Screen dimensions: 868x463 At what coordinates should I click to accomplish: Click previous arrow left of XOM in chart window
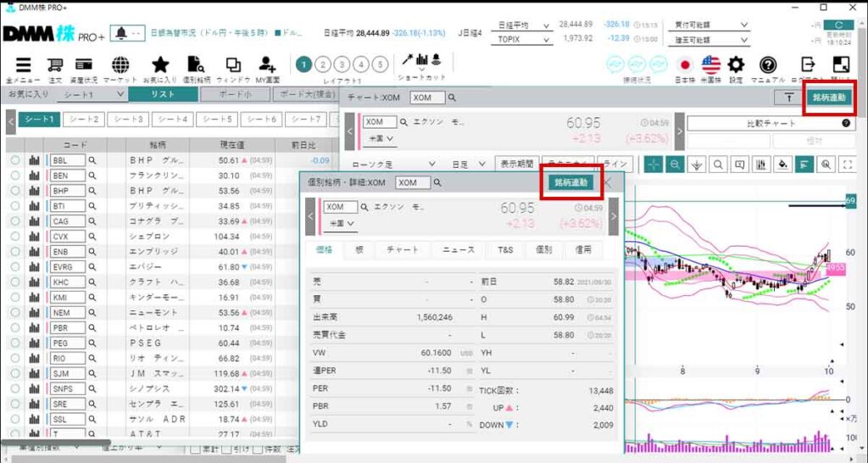coord(349,131)
